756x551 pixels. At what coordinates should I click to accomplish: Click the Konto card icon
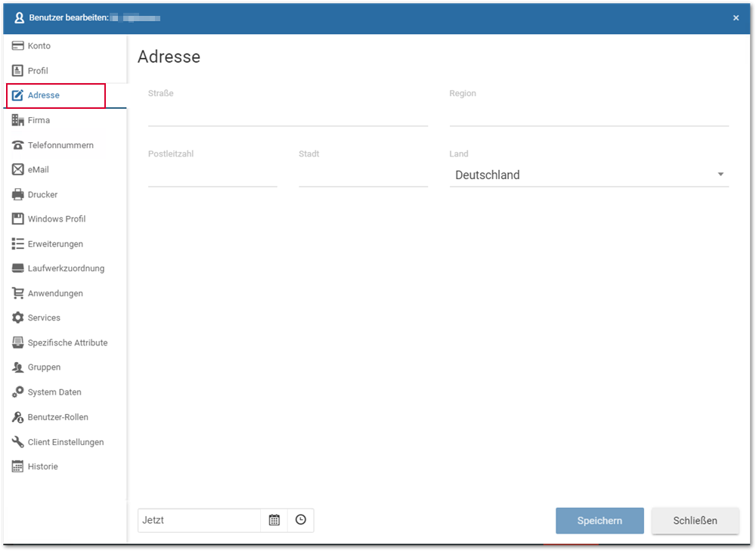click(18, 46)
